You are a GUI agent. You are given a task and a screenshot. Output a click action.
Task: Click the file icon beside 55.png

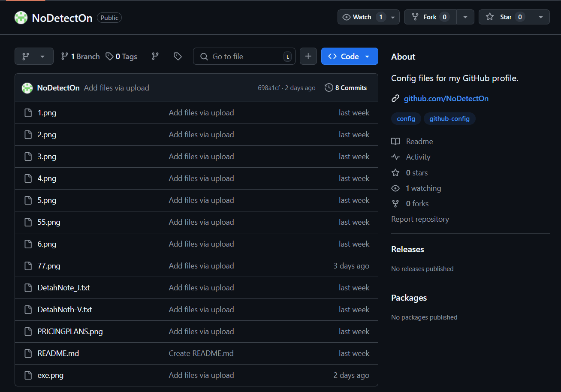click(x=28, y=222)
